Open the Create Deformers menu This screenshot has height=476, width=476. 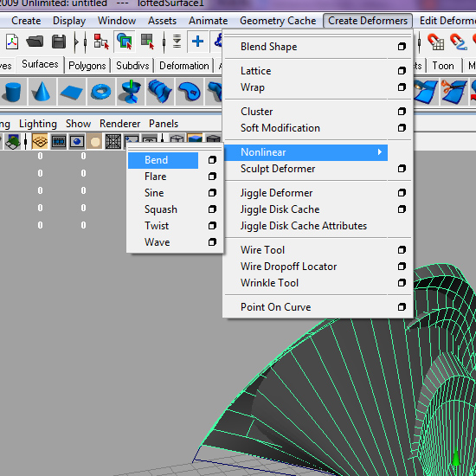tap(368, 21)
